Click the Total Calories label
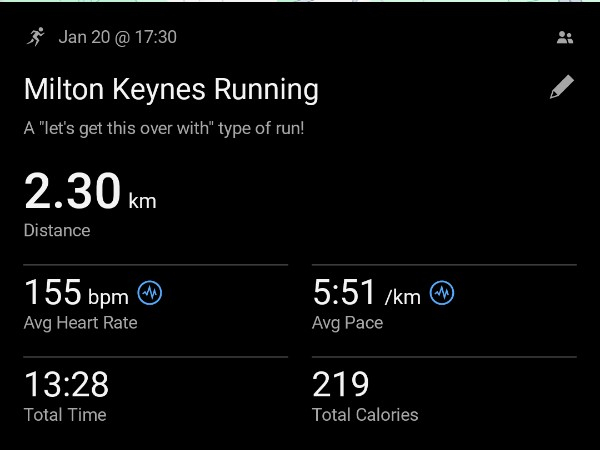 pyautogui.click(x=365, y=414)
